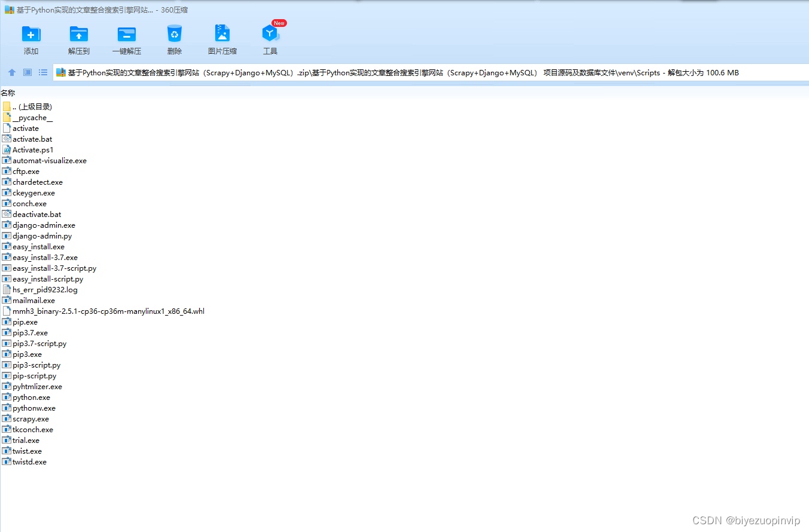Click the icon beside python.exe
The height and width of the screenshot is (532, 809).
7,398
